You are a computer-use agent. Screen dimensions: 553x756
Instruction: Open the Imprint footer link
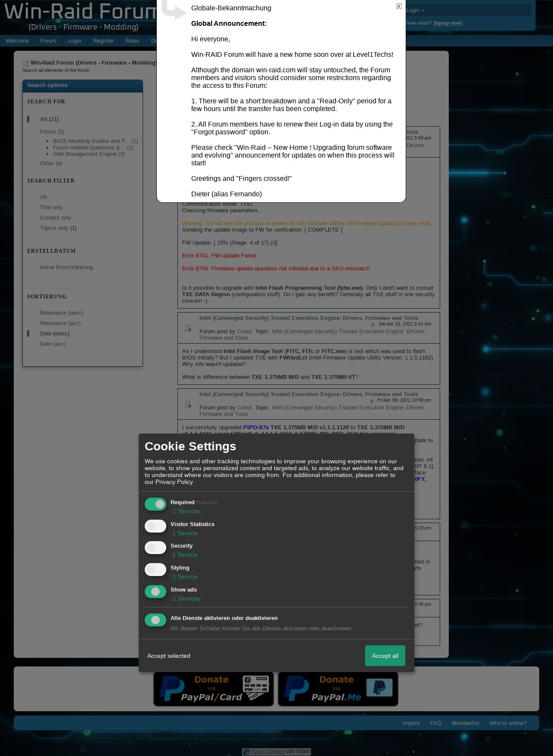[411, 723]
